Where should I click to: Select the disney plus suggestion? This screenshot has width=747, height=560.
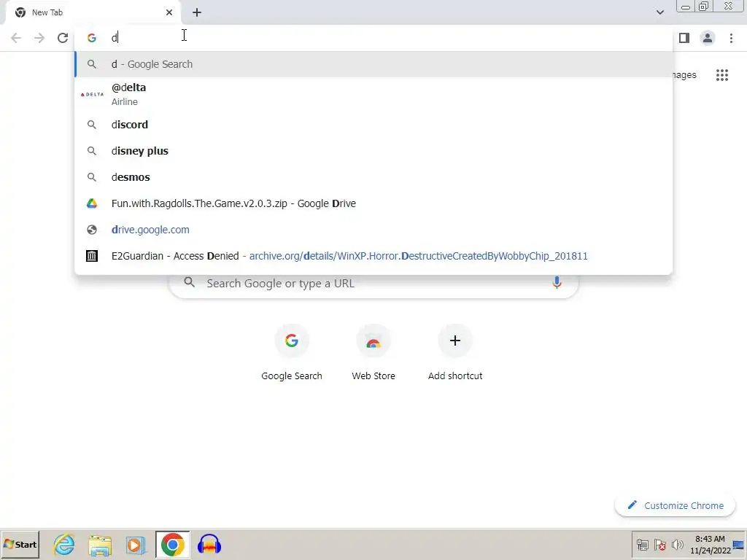(373, 150)
